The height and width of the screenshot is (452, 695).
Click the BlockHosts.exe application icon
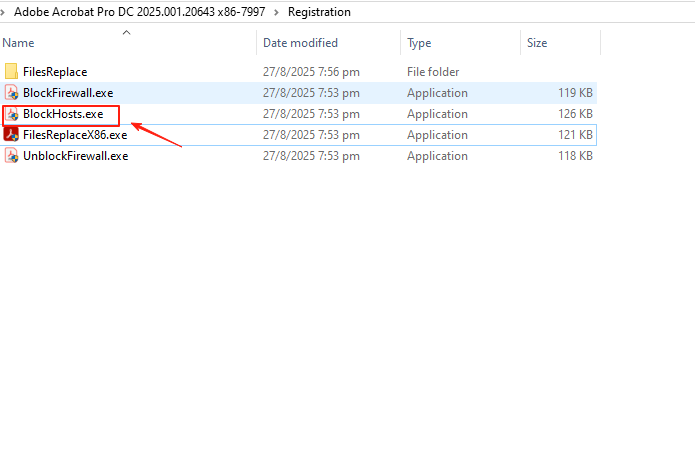12,114
